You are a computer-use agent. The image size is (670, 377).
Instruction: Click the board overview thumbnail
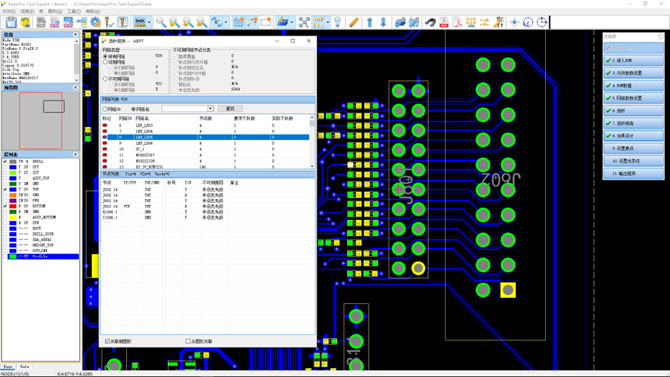41,121
